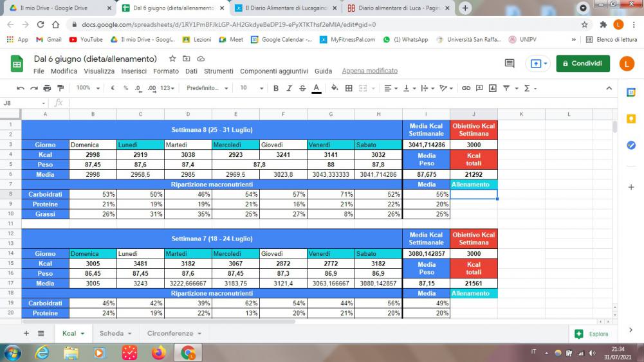Open the fill color paint bucket
Viewport: 644px width, 362px height.
tap(334, 88)
